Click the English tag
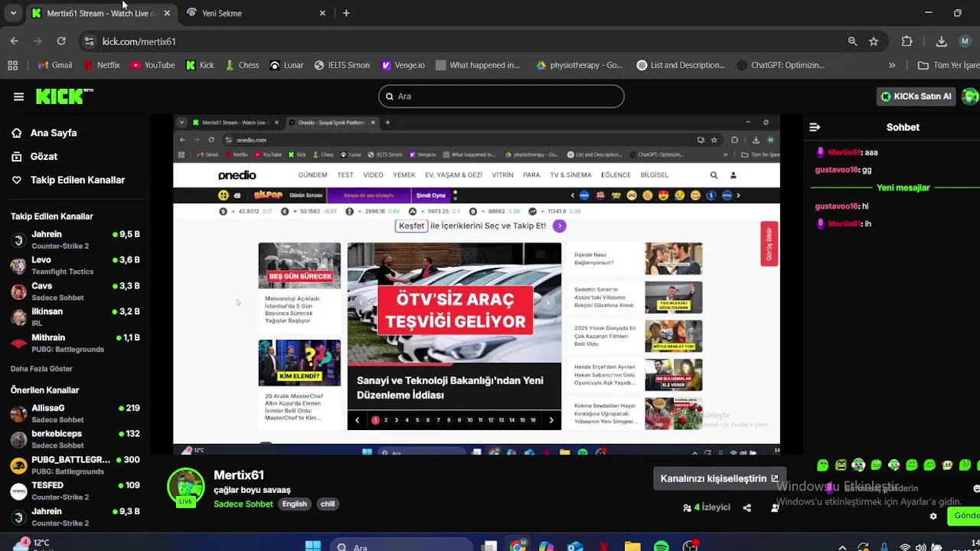Image resolution: width=980 pixels, height=551 pixels. 294,504
